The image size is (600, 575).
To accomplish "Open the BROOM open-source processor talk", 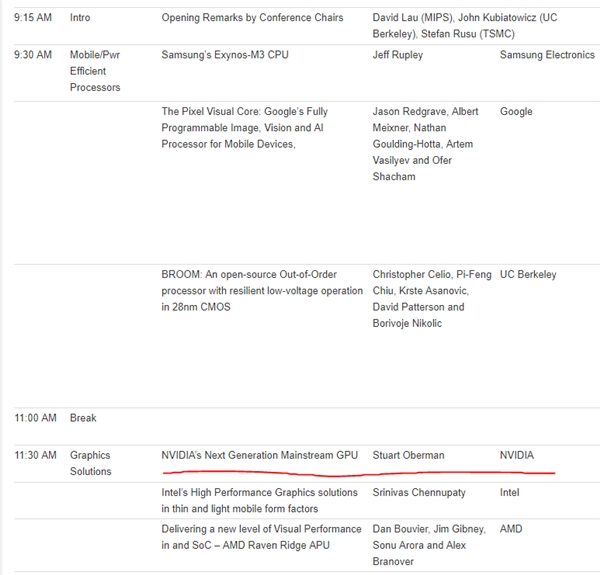I will [262, 291].
